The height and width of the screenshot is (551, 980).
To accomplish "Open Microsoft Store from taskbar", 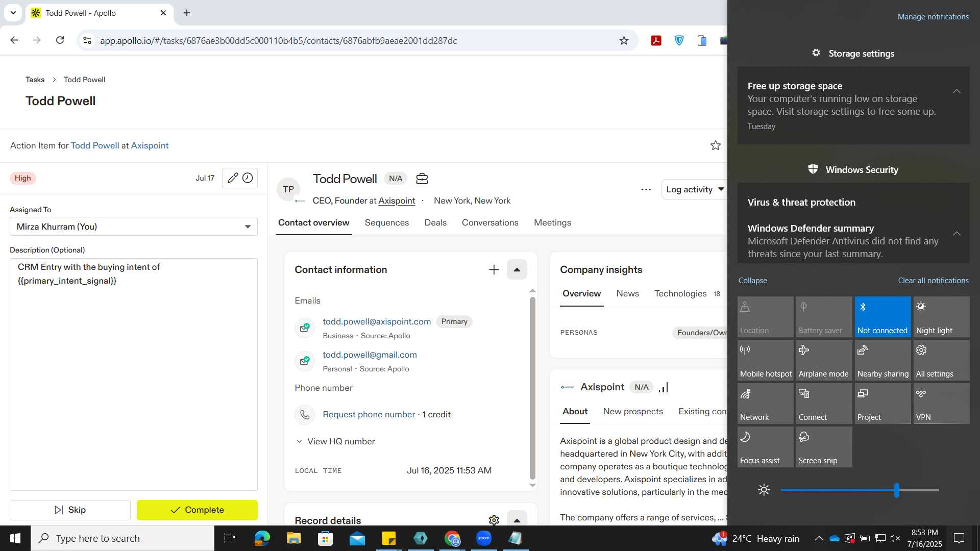I will [325, 538].
